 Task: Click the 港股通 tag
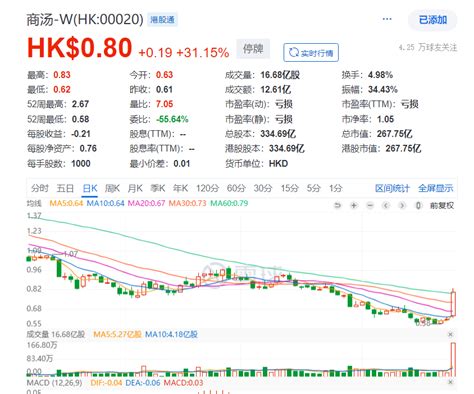pyautogui.click(x=162, y=20)
